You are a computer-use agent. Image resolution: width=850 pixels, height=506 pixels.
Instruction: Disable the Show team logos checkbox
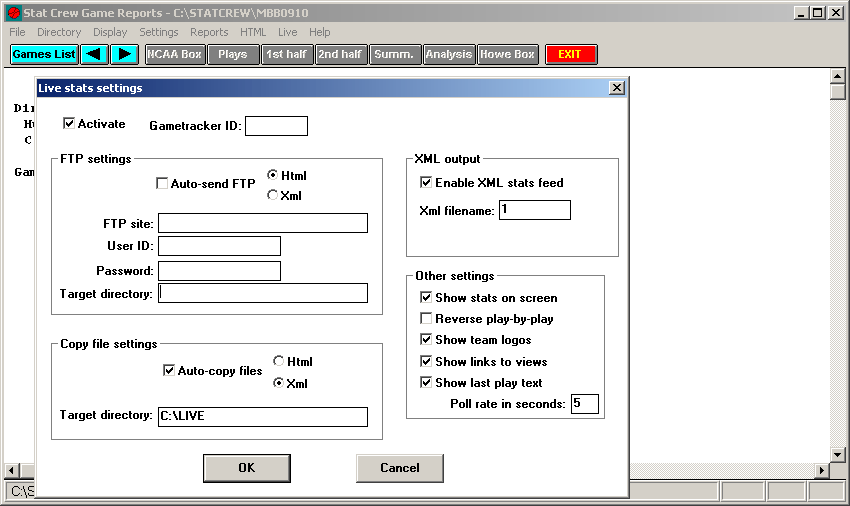[x=426, y=340]
